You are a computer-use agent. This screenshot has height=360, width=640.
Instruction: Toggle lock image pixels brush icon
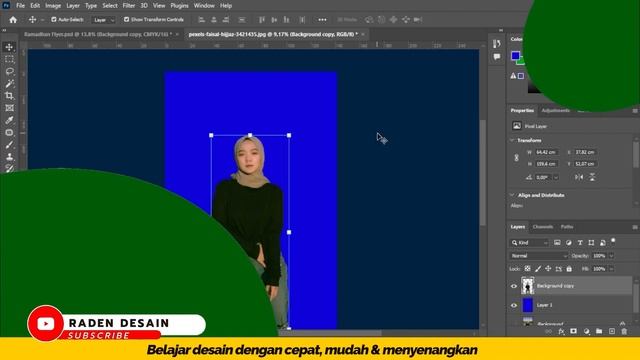pos(538,269)
